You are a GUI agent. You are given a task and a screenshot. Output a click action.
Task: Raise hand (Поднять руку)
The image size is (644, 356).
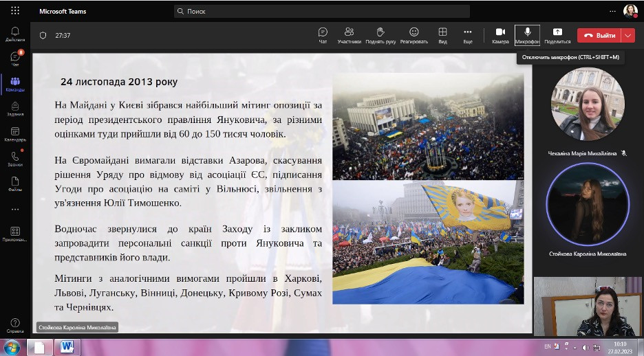tap(380, 36)
